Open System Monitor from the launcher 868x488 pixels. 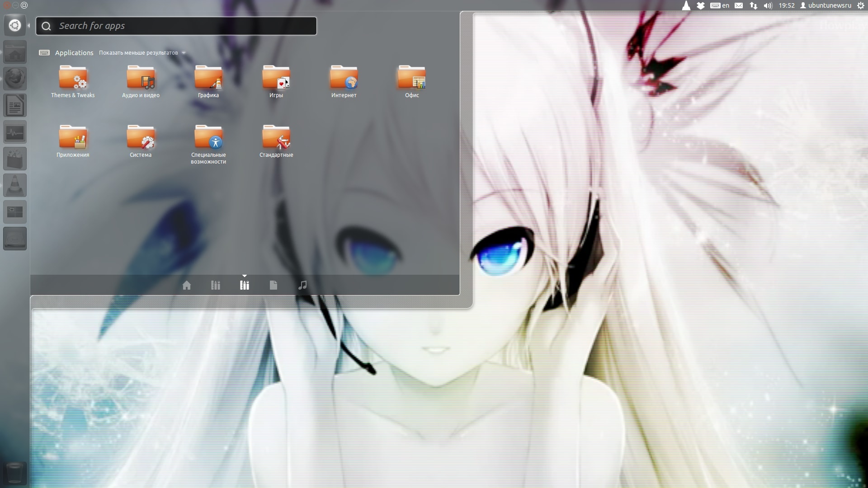(x=15, y=132)
